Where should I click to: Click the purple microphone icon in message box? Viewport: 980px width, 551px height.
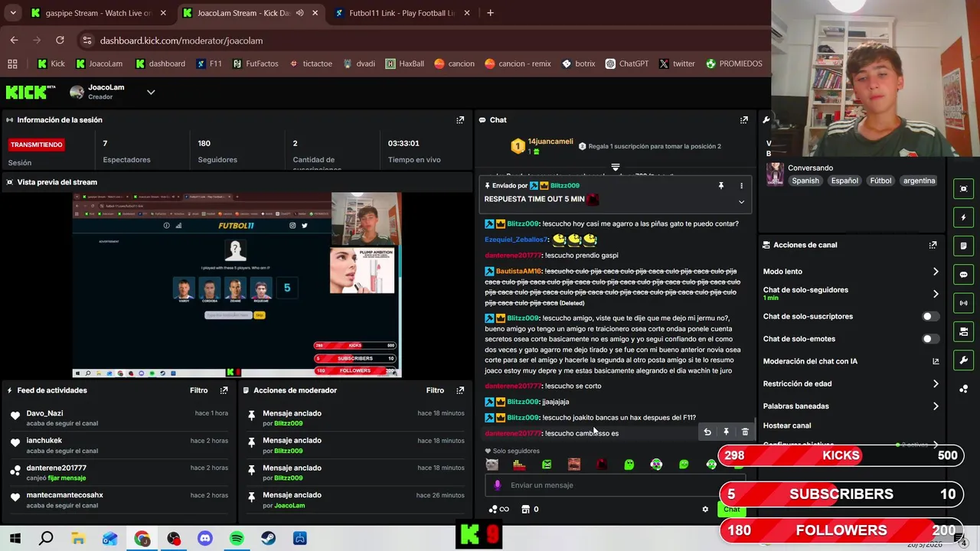498,485
